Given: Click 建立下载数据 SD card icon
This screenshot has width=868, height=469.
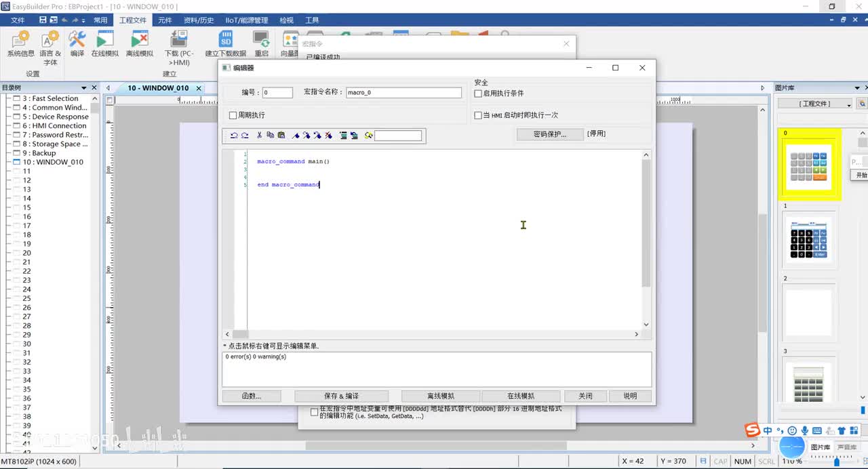Looking at the screenshot, I should (226, 44).
